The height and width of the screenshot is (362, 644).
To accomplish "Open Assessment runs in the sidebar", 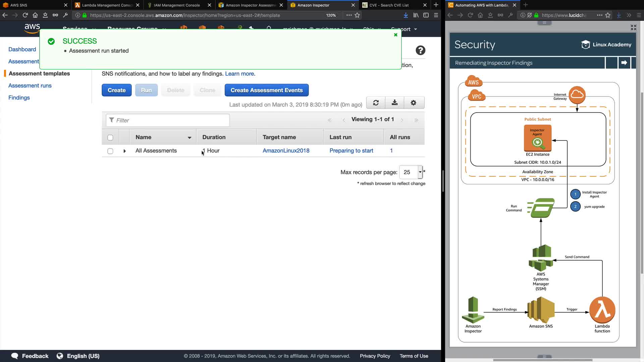I will (30, 85).
